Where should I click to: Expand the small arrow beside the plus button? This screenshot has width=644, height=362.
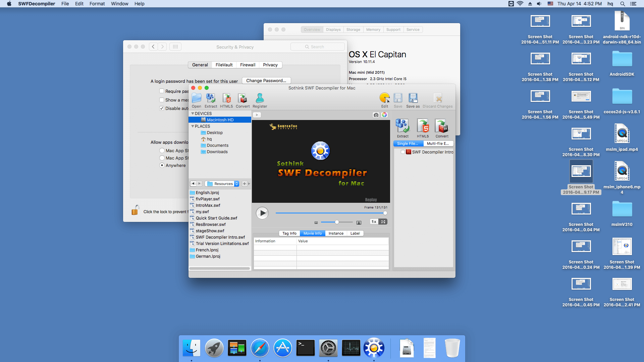pyautogui.click(x=249, y=184)
